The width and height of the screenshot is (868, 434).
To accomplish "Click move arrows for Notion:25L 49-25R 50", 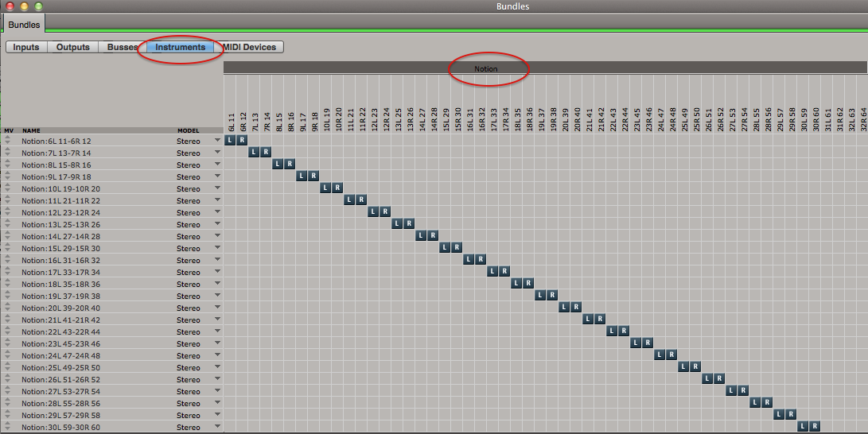I will click(8, 367).
